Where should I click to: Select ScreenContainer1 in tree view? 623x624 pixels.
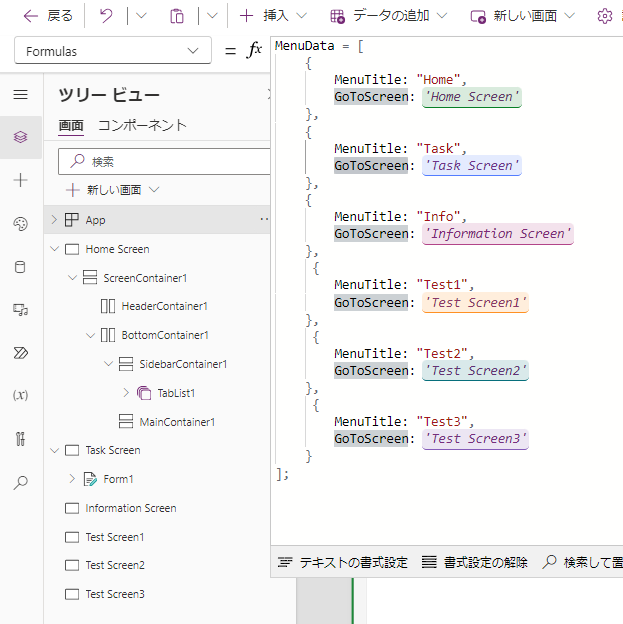(145, 278)
